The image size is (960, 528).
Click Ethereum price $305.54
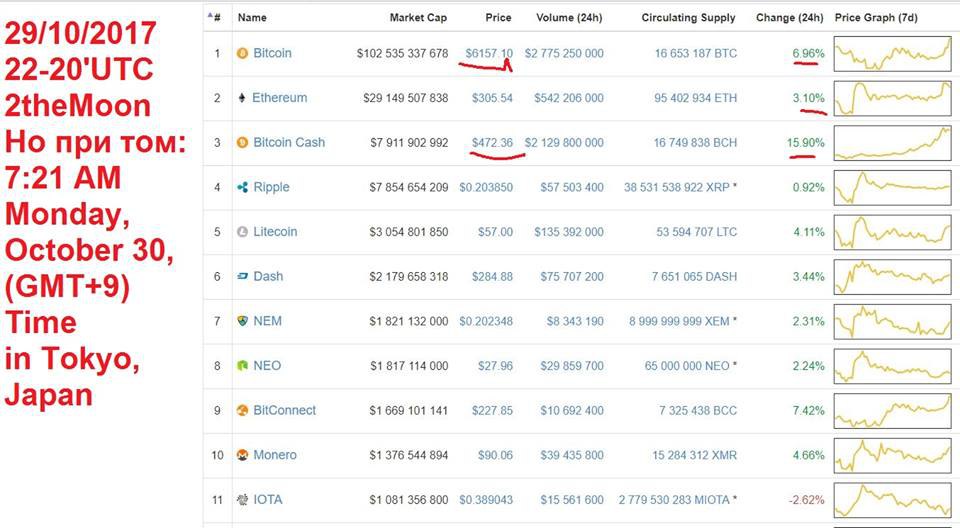(x=492, y=98)
